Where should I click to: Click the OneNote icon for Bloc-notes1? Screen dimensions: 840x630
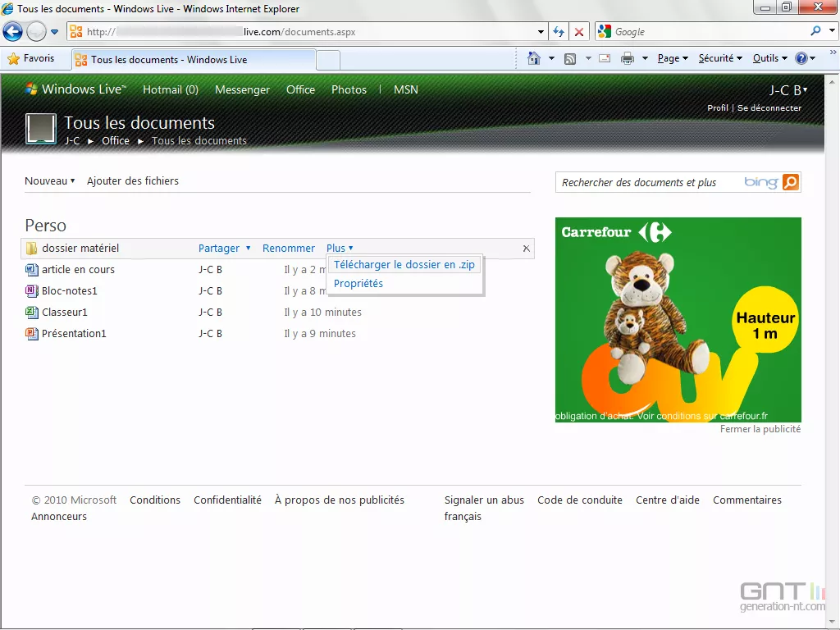click(32, 291)
